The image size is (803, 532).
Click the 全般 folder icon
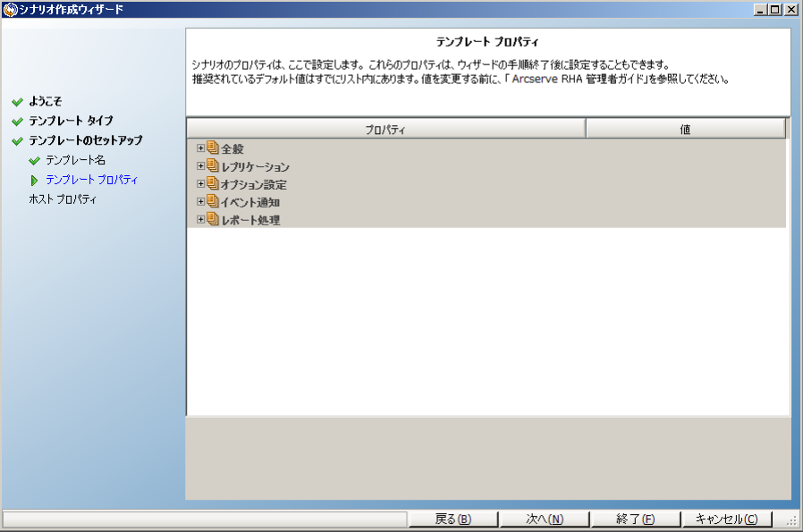213,148
